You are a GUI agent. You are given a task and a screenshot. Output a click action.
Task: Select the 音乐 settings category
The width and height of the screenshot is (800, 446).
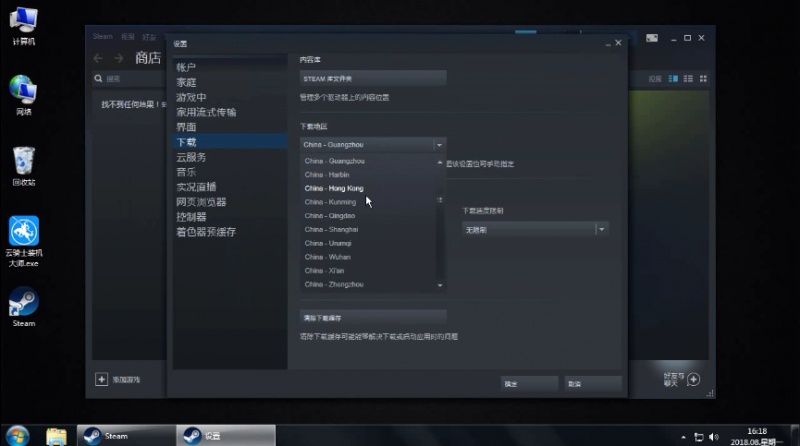[x=230, y=172]
